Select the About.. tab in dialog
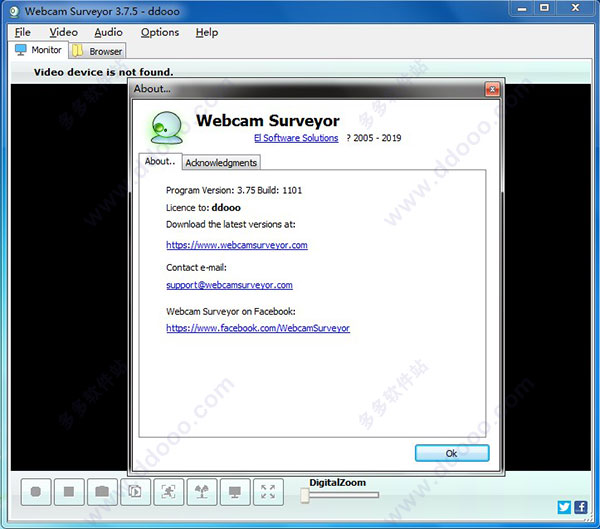This screenshot has width=600, height=529. [x=160, y=162]
